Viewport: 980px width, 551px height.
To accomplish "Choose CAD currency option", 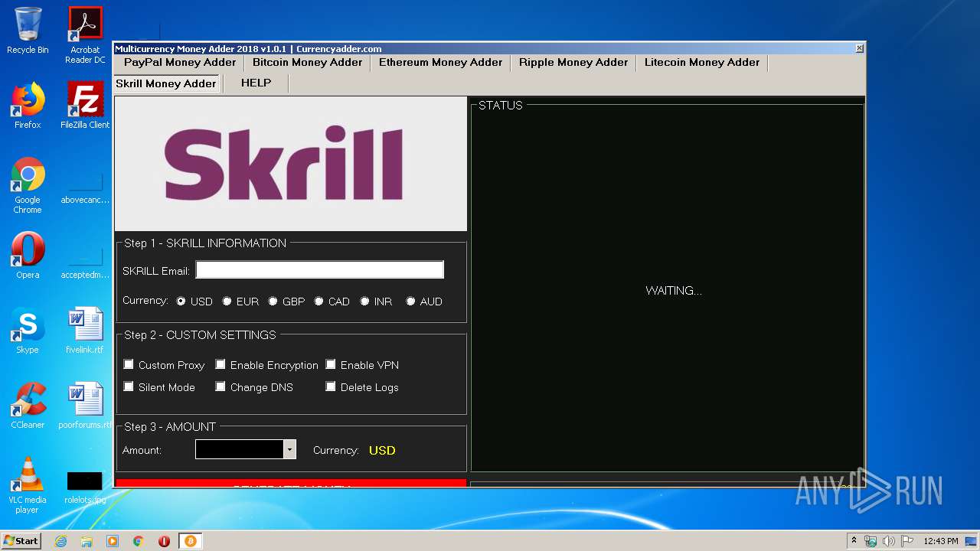I will [318, 302].
